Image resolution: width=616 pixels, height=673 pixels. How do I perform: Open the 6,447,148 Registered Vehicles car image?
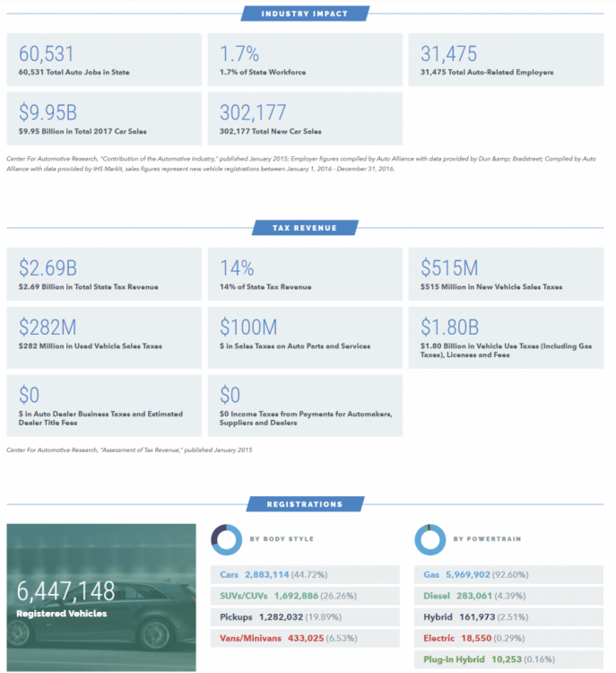101,597
